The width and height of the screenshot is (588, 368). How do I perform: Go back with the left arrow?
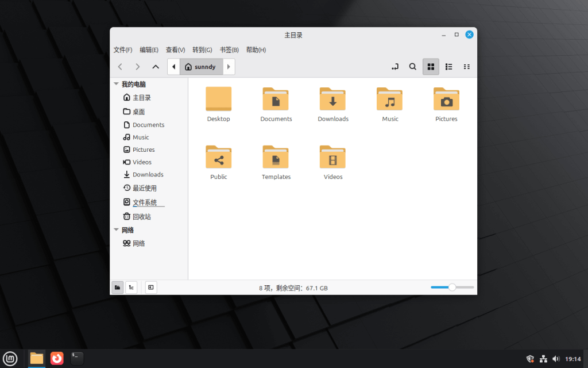pyautogui.click(x=120, y=67)
